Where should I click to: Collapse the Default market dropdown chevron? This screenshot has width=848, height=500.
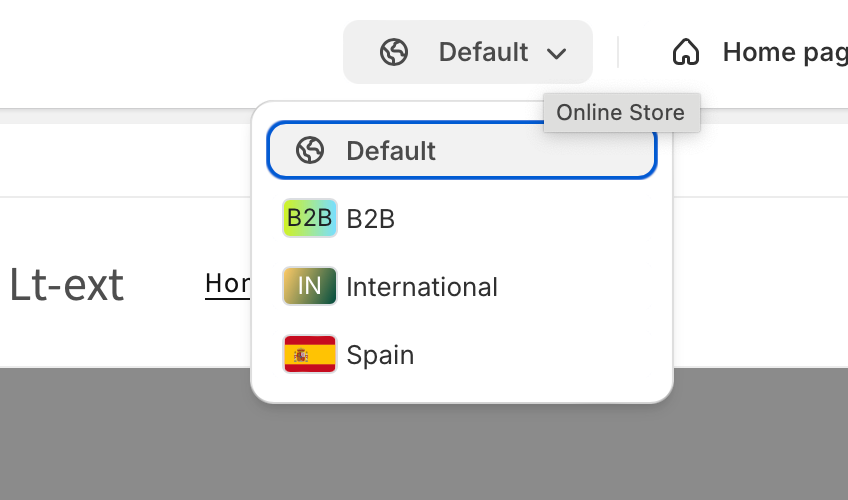pyautogui.click(x=556, y=54)
